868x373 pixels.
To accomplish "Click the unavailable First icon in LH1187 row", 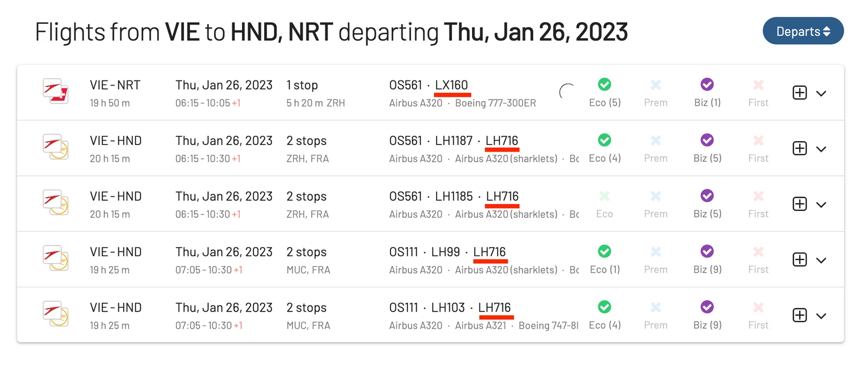I will (758, 140).
